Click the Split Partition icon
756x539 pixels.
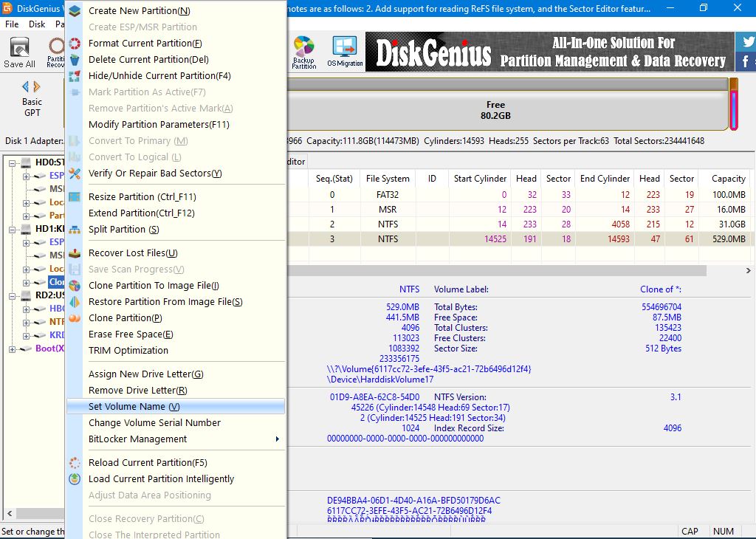(x=75, y=230)
